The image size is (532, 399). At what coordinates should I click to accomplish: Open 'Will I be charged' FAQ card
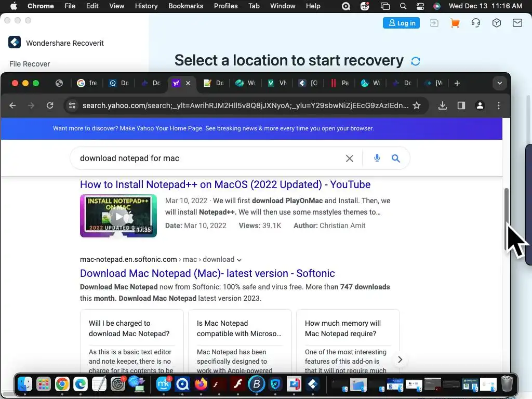tap(131, 341)
